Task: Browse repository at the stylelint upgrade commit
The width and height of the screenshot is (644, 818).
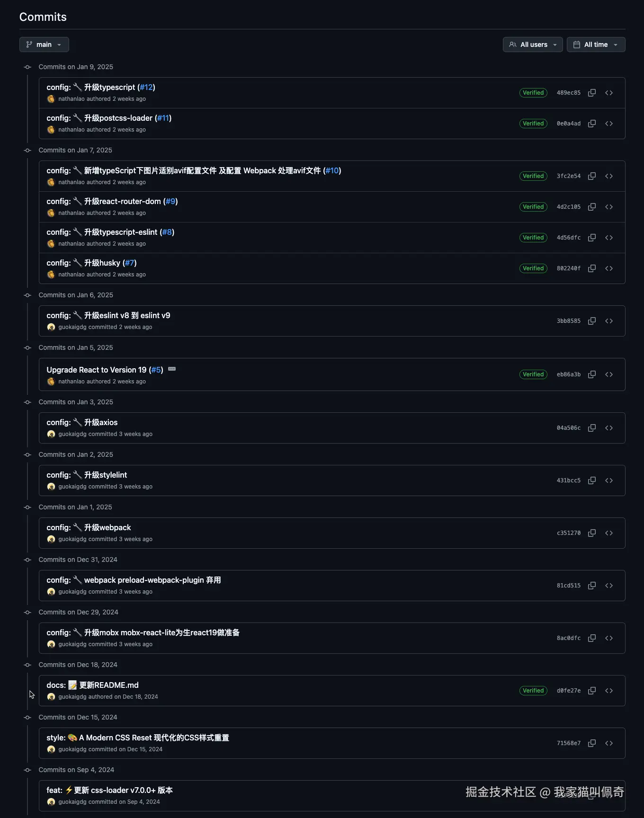Action: coord(609,480)
